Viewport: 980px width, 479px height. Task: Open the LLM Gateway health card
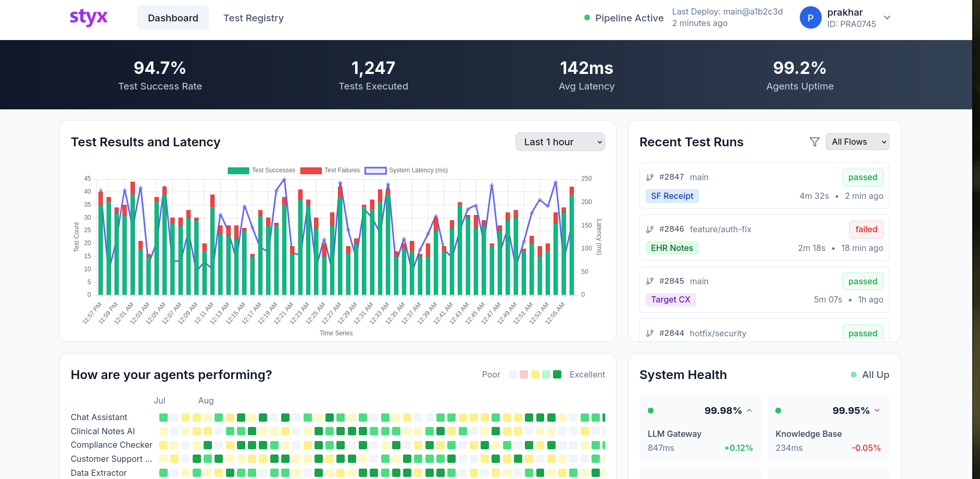point(700,428)
